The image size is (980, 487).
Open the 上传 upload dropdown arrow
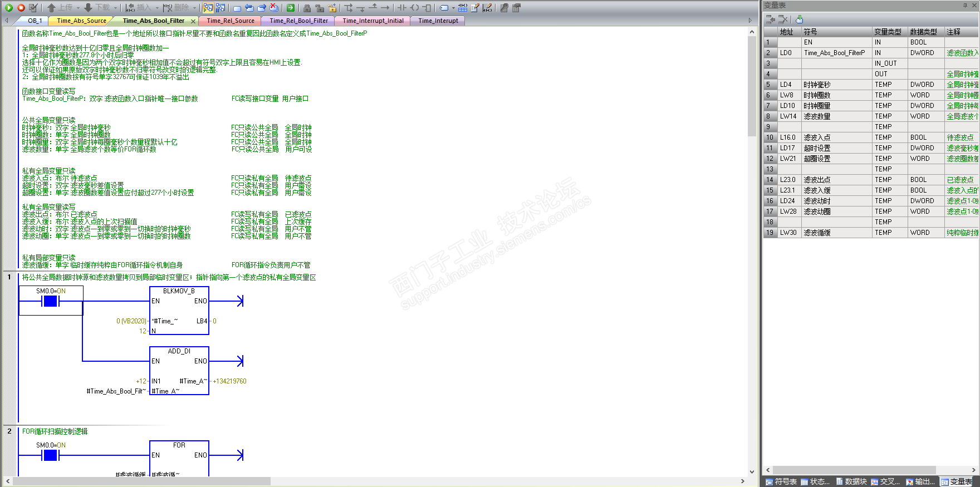click(78, 8)
